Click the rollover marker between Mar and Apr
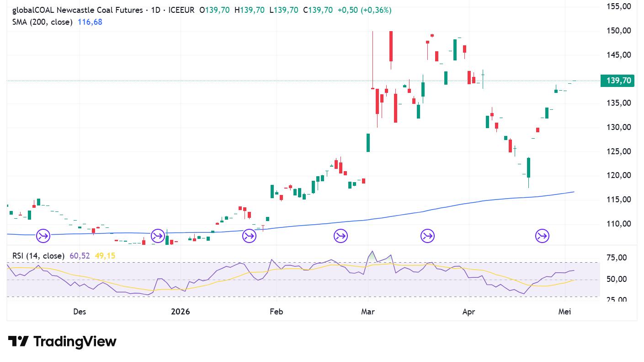Image resolution: width=644 pixels, height=362 pixels. point(427,236)
